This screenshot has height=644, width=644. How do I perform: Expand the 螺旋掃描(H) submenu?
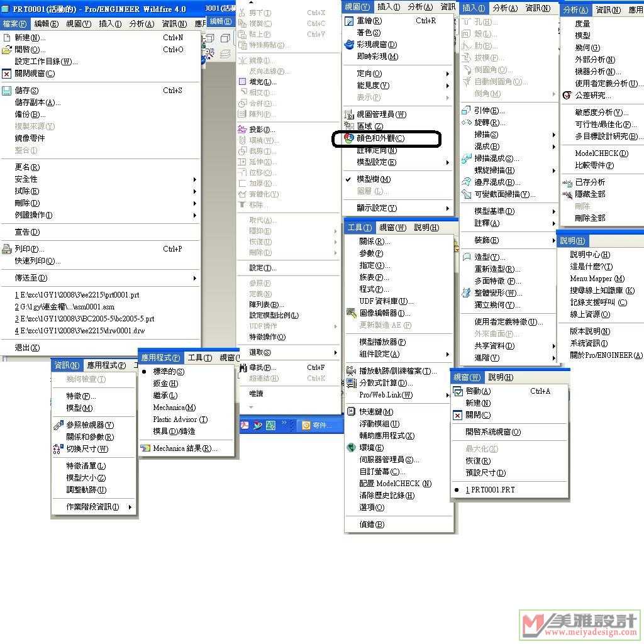click(508, 170)
